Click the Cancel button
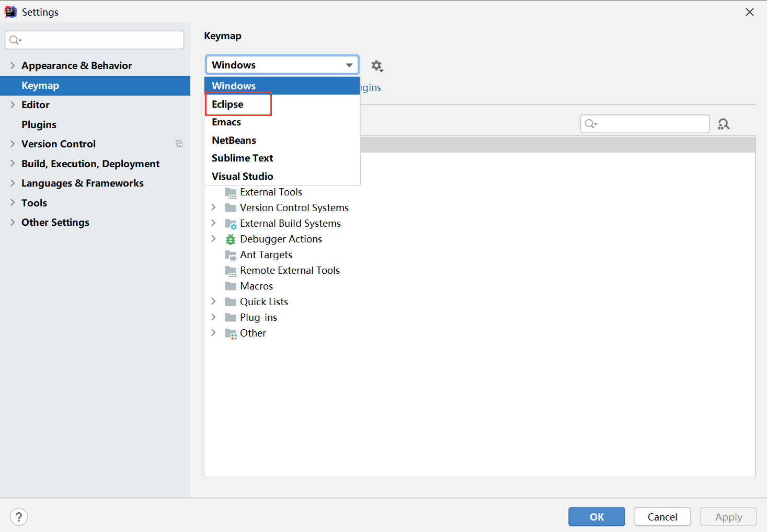This screenshot has height=532, width=767. (x=662, y=517)
